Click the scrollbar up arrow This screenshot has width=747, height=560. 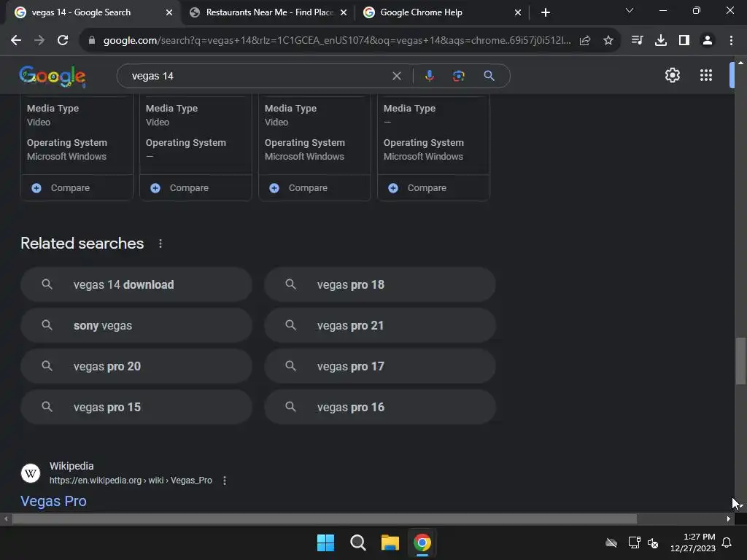740,63
